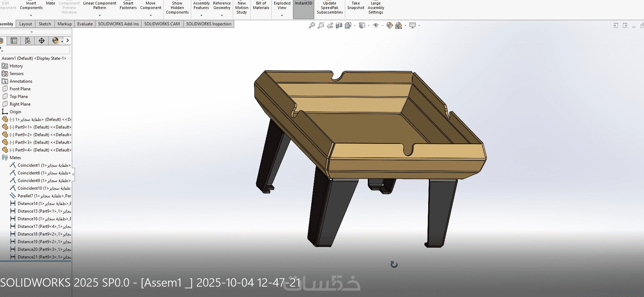Click the Take Snapshot command
The height and width of the screenshot is (297, 644).
point(356,6)
